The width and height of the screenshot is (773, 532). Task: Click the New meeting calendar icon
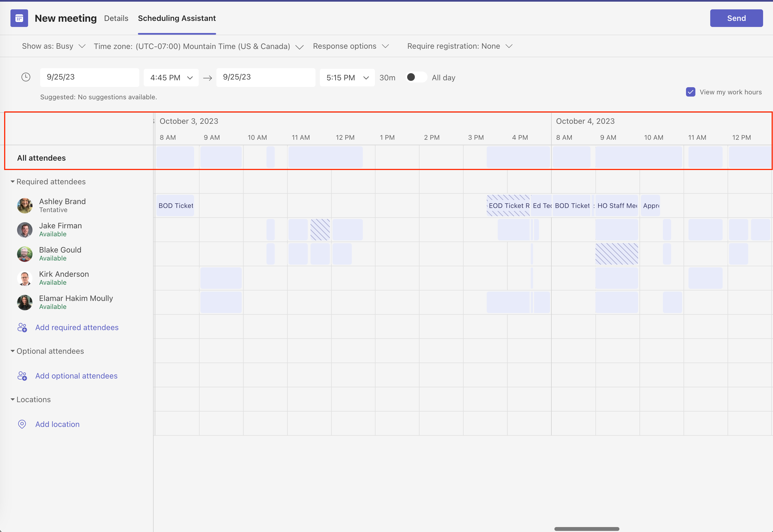click(x=19, y=18)
